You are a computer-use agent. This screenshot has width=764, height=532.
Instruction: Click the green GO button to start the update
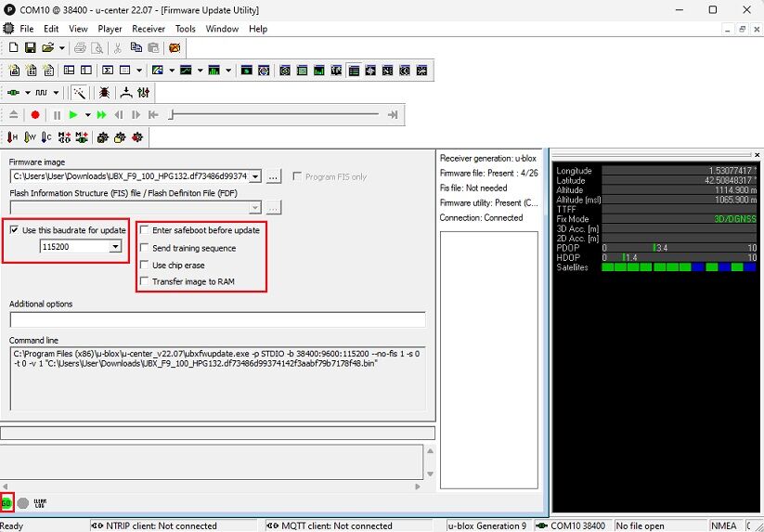tap(6, 503)
